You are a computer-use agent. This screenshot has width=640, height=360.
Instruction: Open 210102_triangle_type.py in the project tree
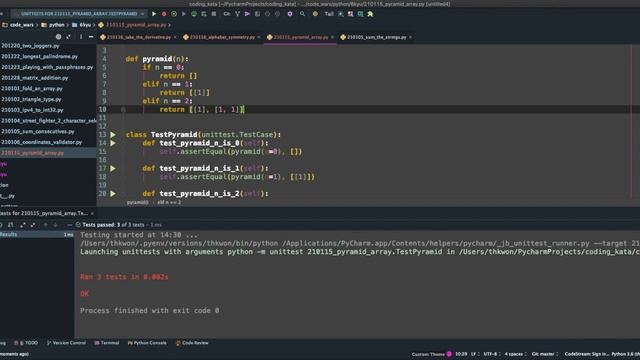(x=31, y=99)
